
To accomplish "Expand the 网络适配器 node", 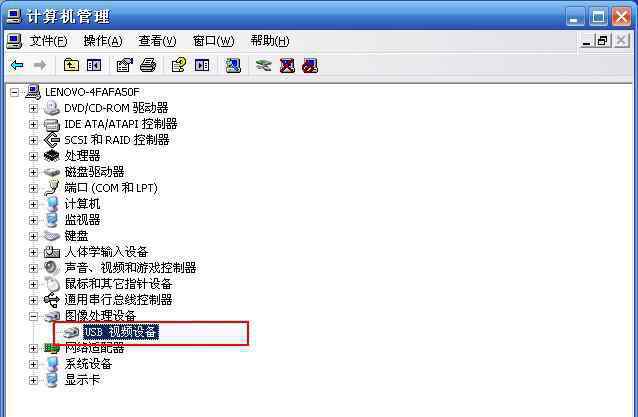I will tap(33, 348).
